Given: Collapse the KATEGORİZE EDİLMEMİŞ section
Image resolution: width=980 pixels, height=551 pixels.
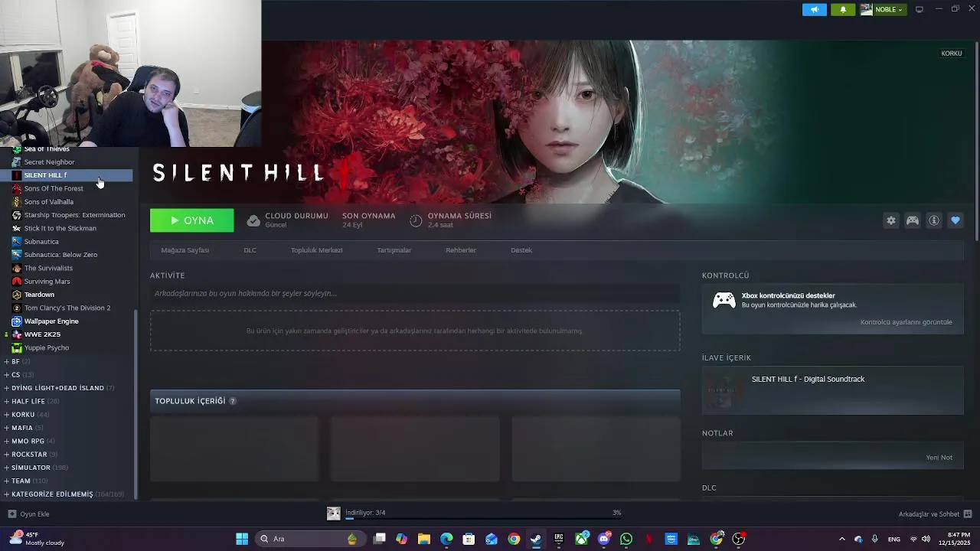Looking at the screenshot, I should [7, 494].
